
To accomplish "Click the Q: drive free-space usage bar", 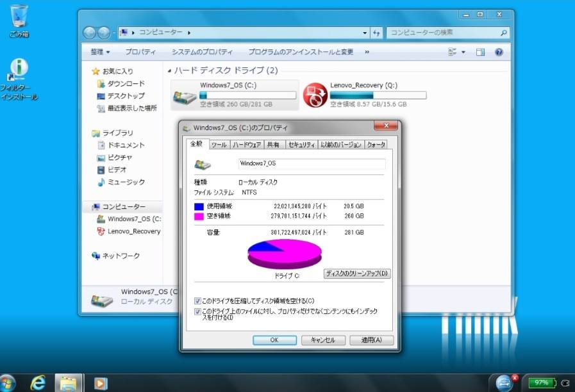I will tap(378, 95).
